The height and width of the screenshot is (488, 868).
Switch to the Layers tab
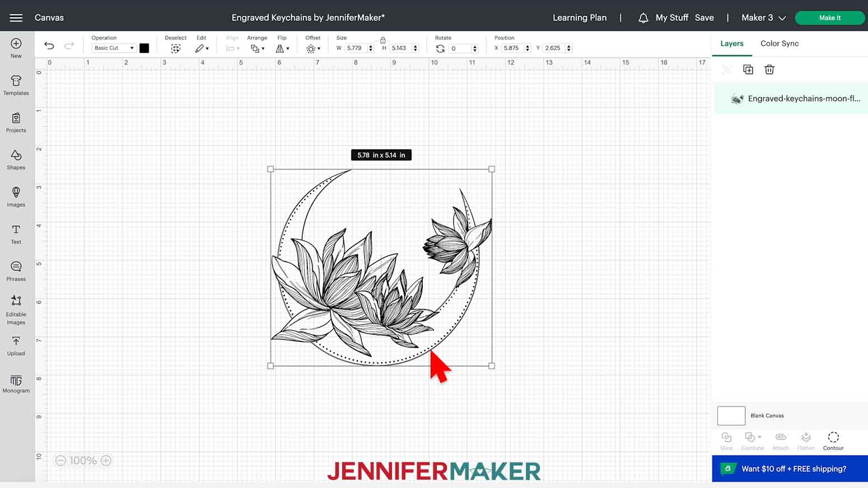(x=732, y=44)
